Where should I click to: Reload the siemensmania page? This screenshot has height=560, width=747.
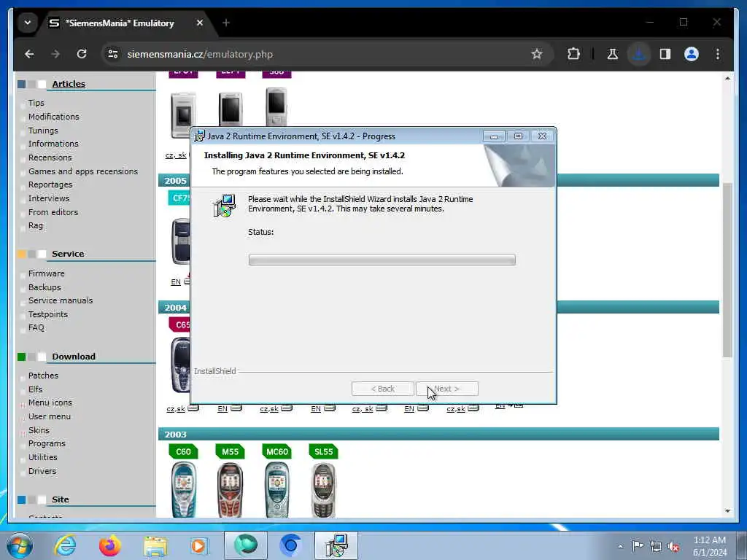tap(82, 54)
